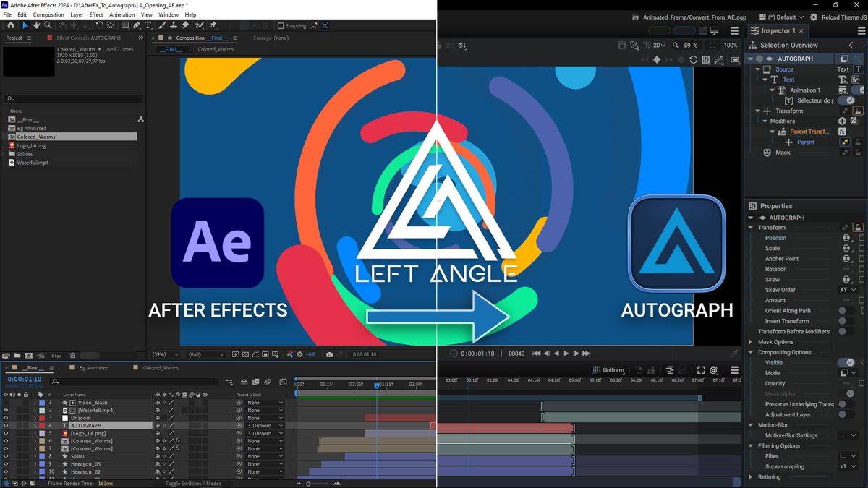868x488 pixels.
Task: Click the Project panel flowchart icon
Action: (140, 119)
